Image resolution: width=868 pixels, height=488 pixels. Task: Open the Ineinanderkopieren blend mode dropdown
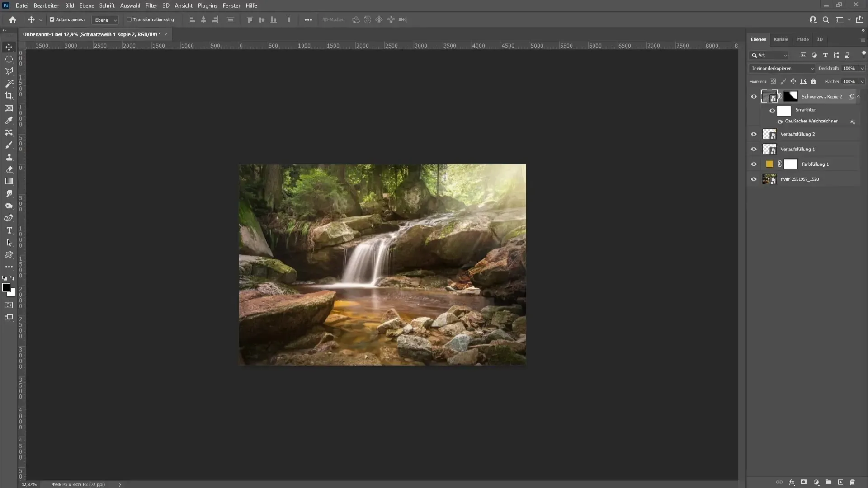click(781, 68)
